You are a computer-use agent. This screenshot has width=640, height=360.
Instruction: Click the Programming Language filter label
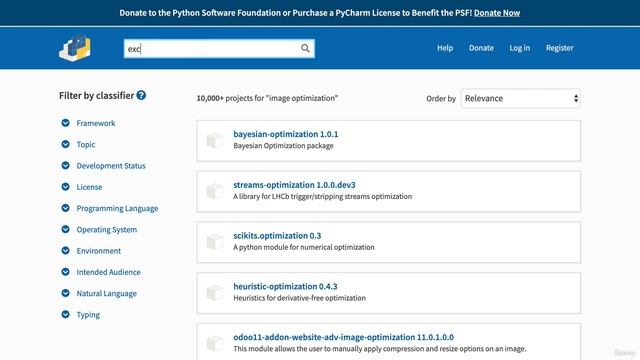(117, 208)
